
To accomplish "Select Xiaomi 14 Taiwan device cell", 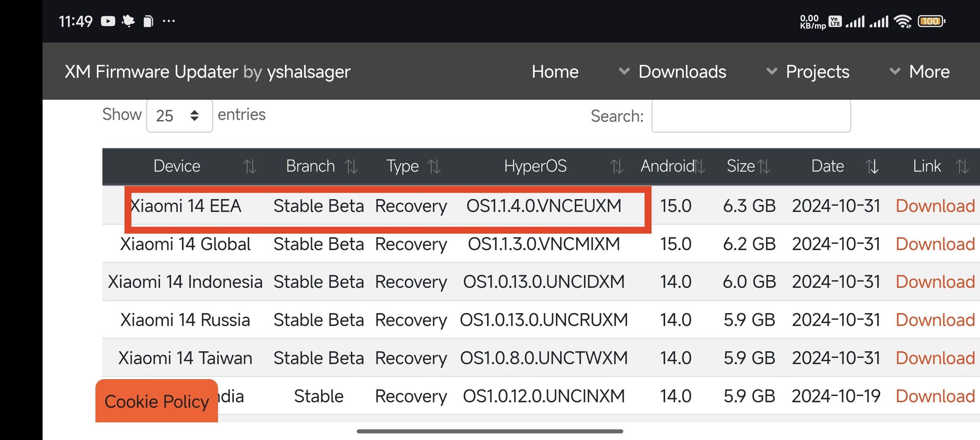I will pos(185,358).
